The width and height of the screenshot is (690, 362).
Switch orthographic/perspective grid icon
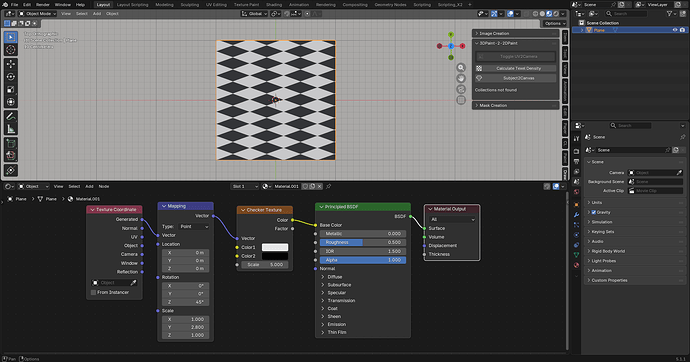[x=461, y=100]
